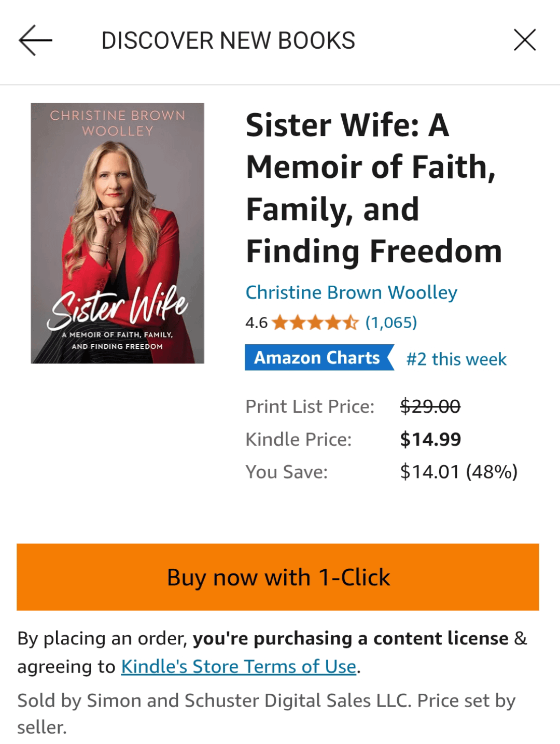Click the 4.6 rating number

(x=256, y=323)
